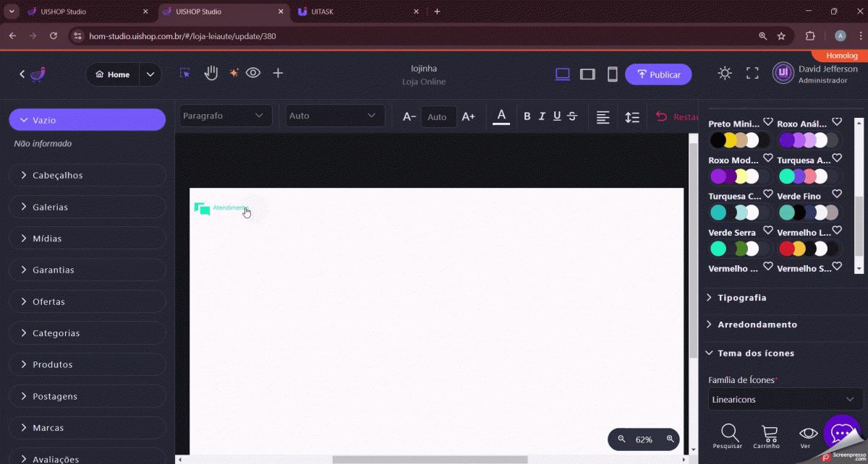Click the Restaurar undo button
This screenshot has width=868, height=464.
coord(676,116)
